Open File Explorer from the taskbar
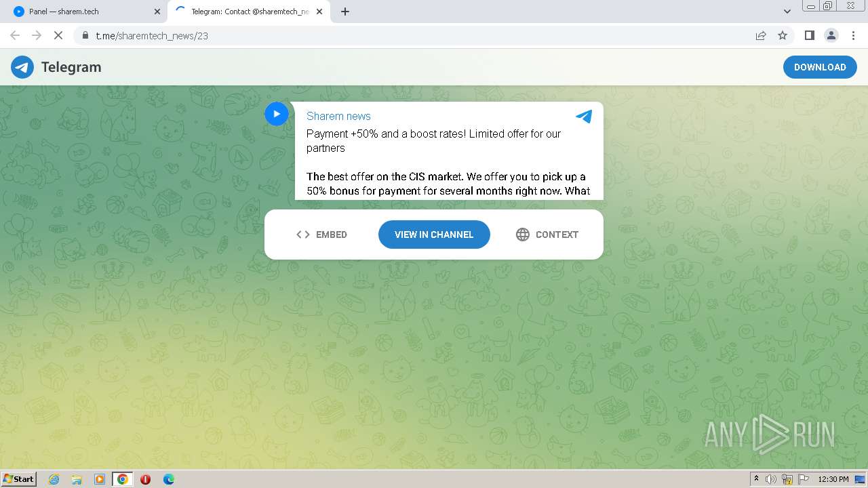The image size is (868, 488). (x=77, y=479)
